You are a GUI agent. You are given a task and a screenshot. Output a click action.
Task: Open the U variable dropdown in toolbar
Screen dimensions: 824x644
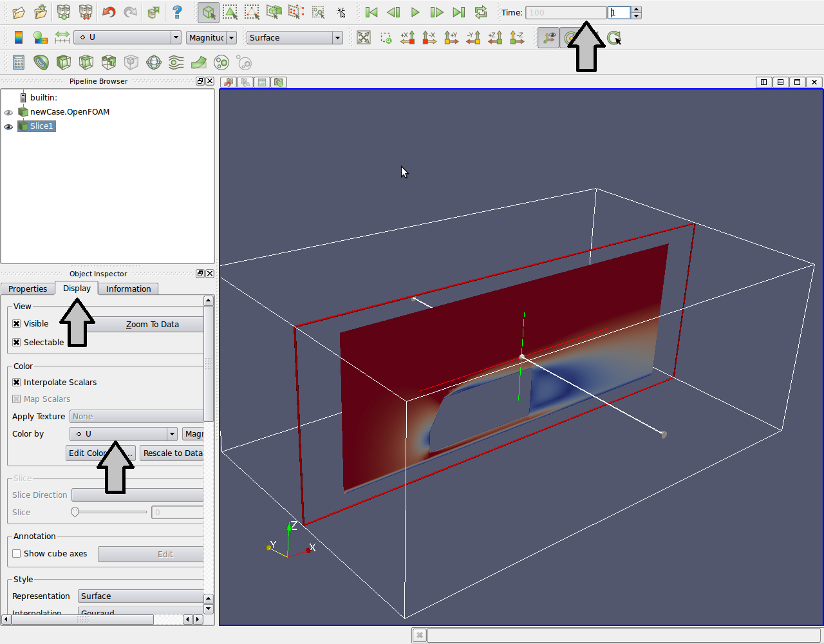pyautogui.click(x=127, y=37)
